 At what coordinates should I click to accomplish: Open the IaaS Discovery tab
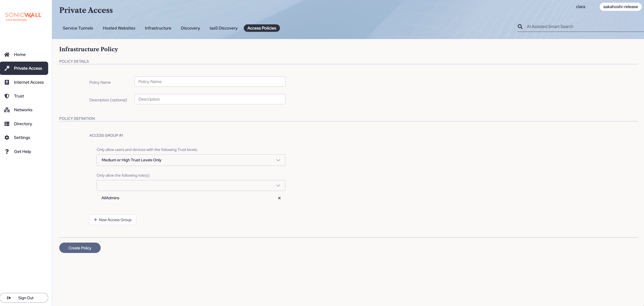[x=223, y=28]
